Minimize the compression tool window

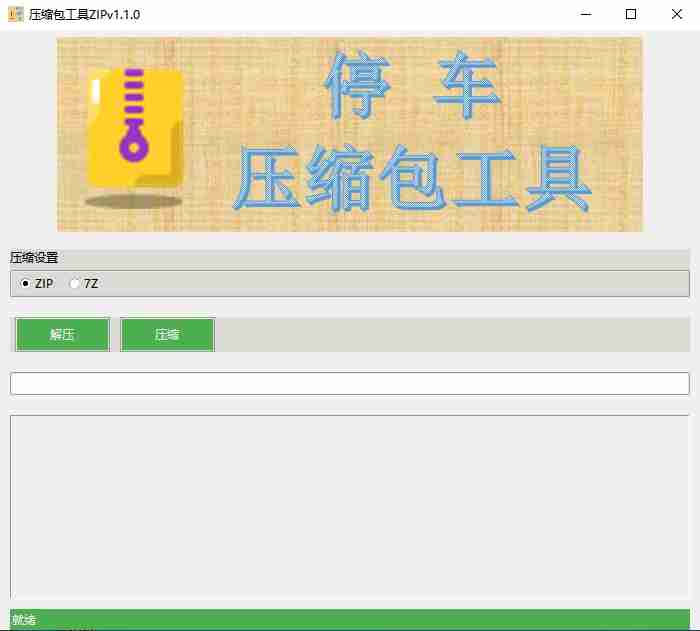pos(585,14)
